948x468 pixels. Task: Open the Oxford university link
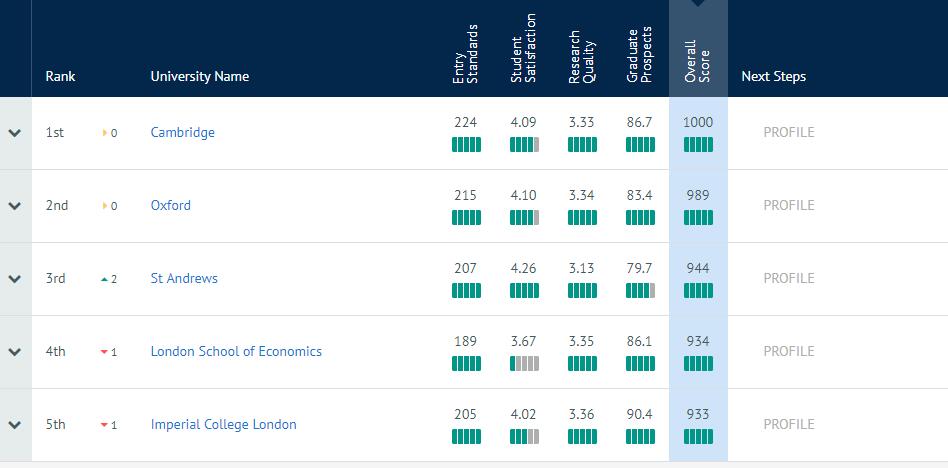click(x=170, y=205)
